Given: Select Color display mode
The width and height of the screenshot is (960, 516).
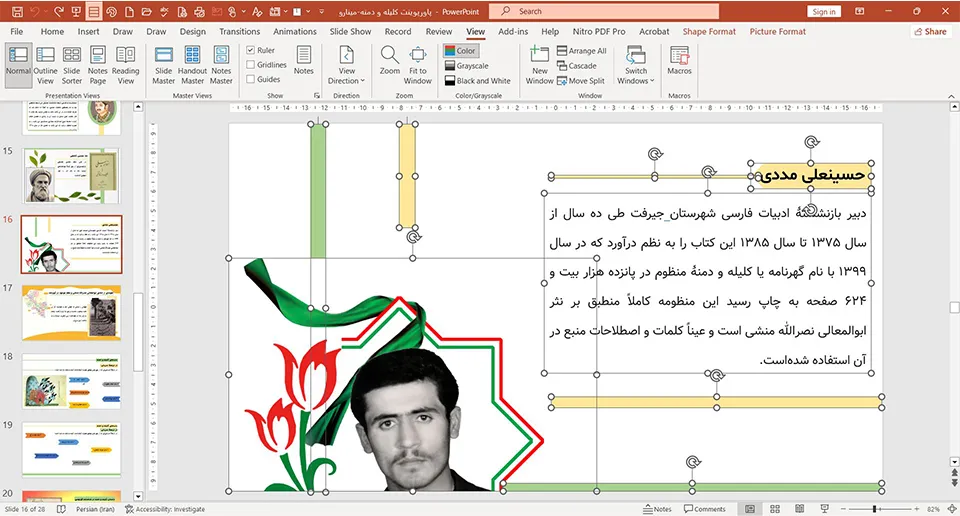Looking at the screenshot, I should [460, 51].
